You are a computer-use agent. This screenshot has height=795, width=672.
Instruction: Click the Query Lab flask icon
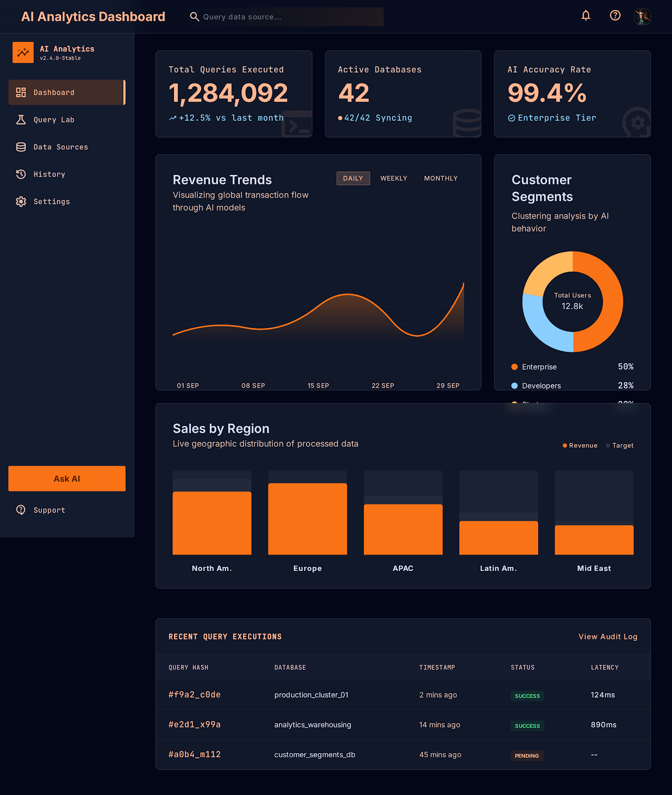[21, 120]
